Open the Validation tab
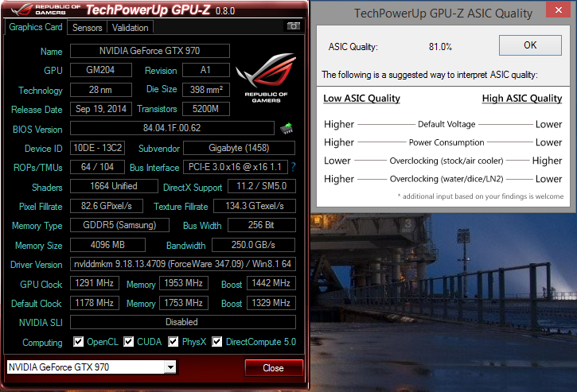Image resolution: width=577 pixels, height=392 pixels. pos(130,28)
